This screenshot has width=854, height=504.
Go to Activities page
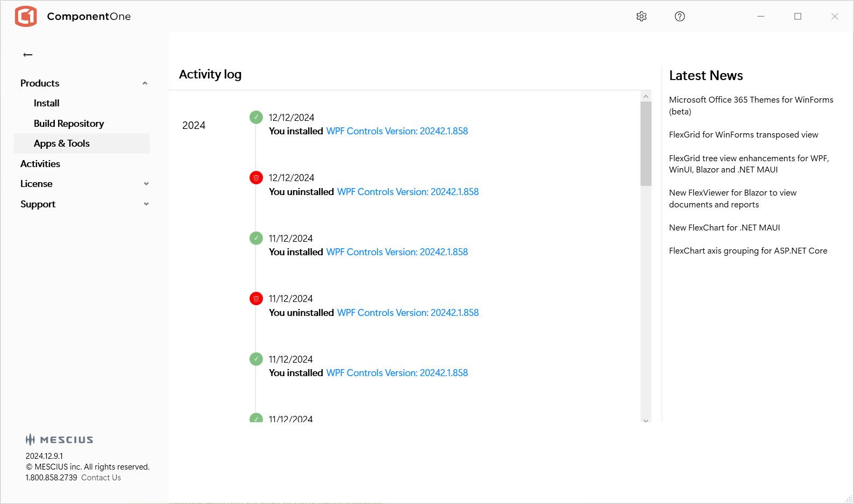click(40, 164)
